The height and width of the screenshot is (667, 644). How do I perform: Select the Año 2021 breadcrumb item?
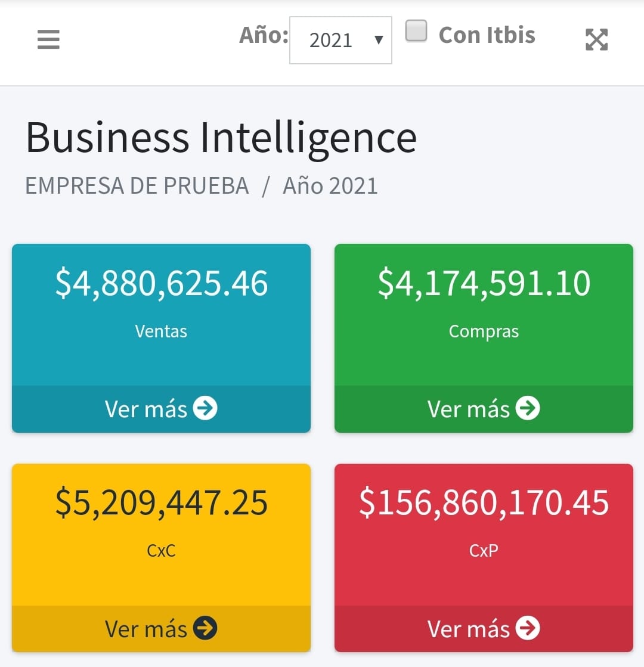coord(330,185)
